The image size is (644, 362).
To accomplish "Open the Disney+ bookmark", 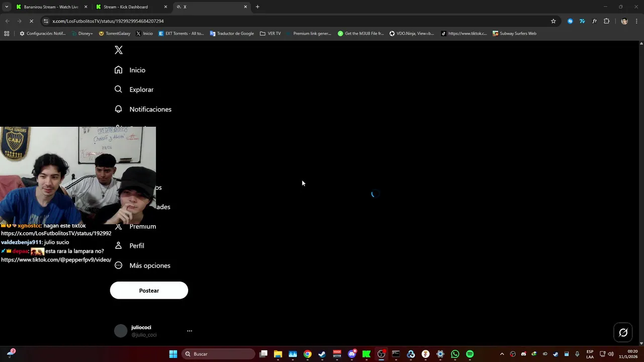I will click(82, 33).
